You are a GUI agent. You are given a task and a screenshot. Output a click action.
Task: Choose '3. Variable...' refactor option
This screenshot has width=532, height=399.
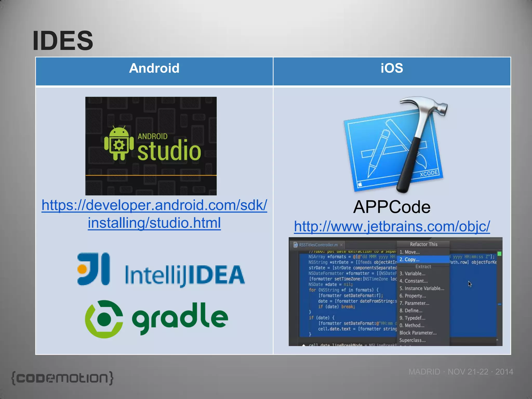point(423,274)
